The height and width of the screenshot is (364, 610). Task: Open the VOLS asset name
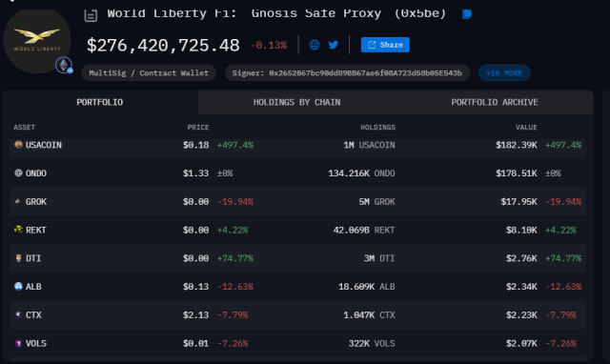click(36, 343)
